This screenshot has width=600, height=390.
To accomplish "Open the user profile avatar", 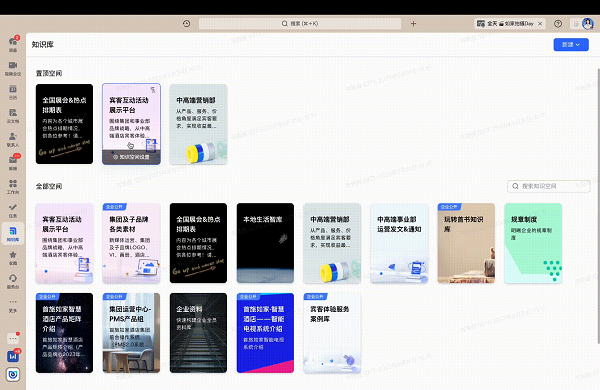I will pyautogui.click(x=587, y=24).
